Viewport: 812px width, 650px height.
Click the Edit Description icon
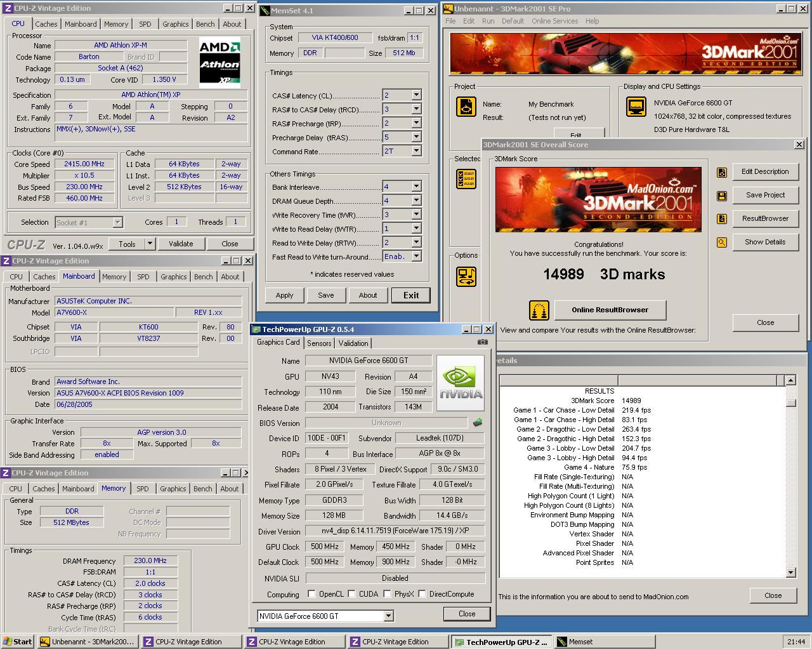(x=721, y=172)
